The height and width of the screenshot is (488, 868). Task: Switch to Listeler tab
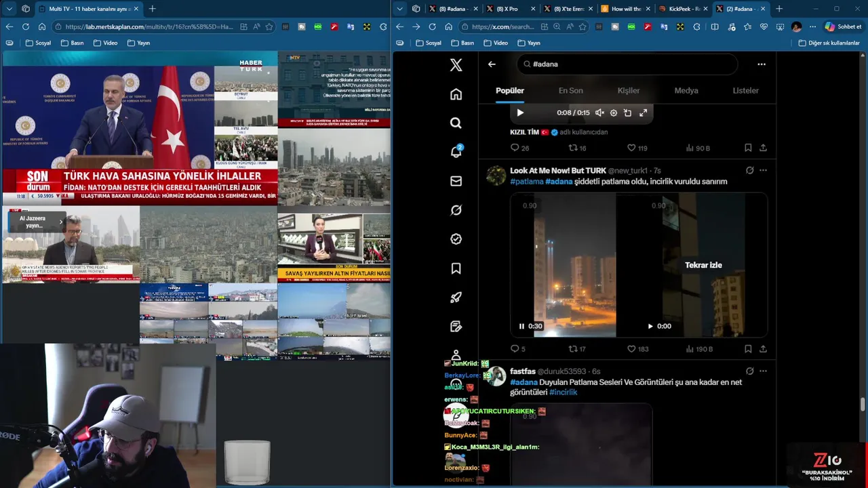click(x=745, y=91)
